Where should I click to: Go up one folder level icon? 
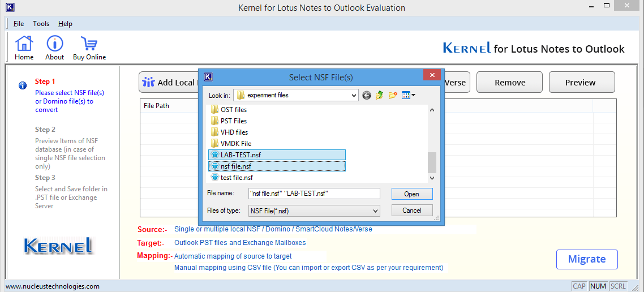380,95
